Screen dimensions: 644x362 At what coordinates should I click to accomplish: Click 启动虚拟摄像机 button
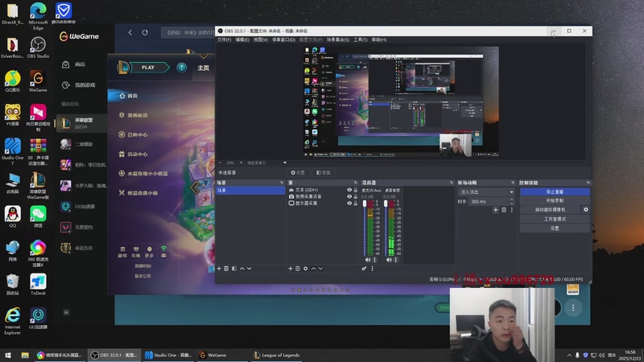[x=551, y=210]
